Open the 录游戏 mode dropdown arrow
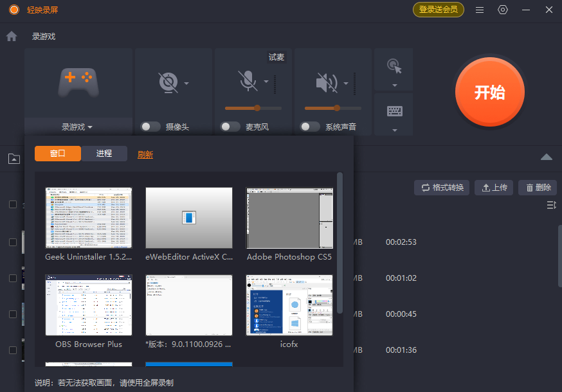Image resolution: width=562 pixels, height=392 pixels. [x=90, y=127]
